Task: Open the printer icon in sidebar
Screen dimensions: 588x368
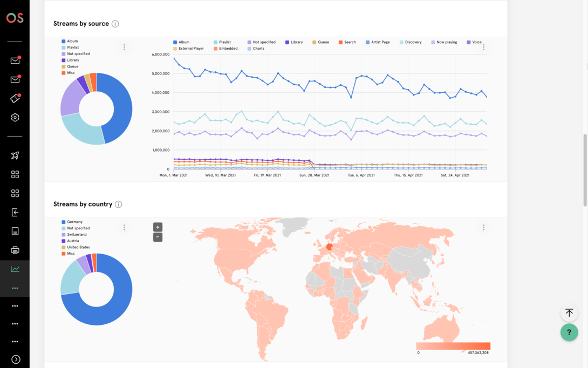Action: coord(15,250)
